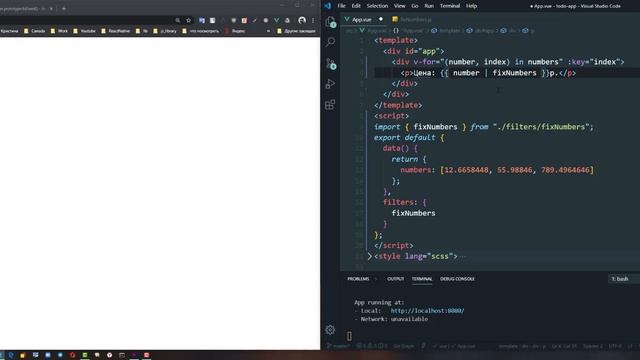
Task: Open the Terminal menu
Action: 450,6
